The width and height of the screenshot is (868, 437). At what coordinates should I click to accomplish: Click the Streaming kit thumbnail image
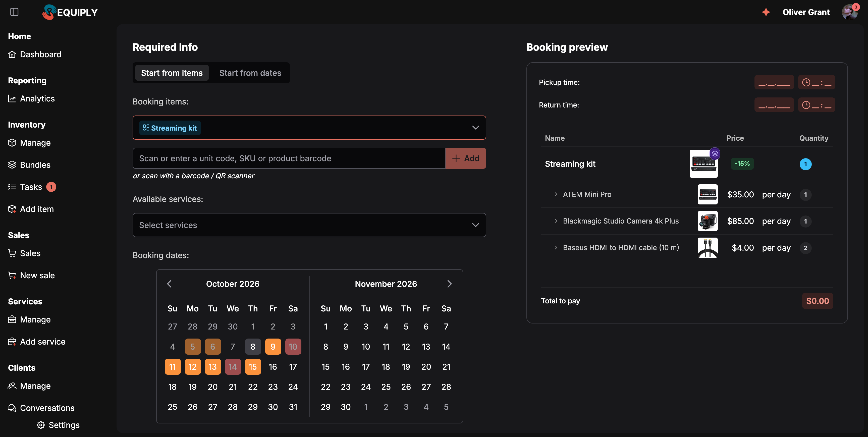pos(703,164)
